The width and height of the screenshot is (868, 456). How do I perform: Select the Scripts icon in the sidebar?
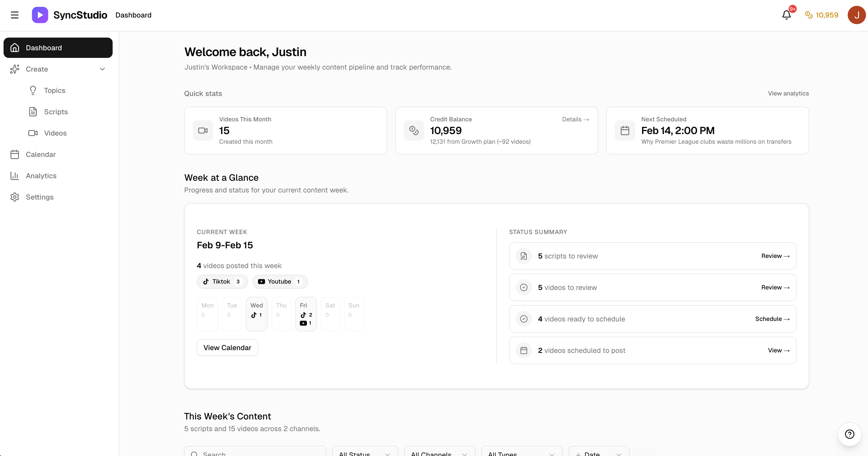tap(33, 112)
